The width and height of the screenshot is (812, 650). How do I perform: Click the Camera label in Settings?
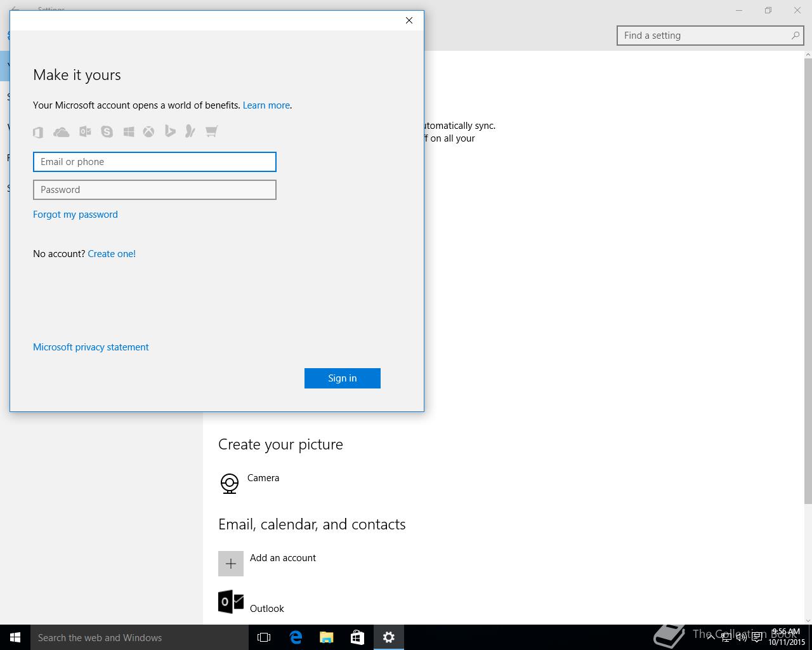pos(263,478)
